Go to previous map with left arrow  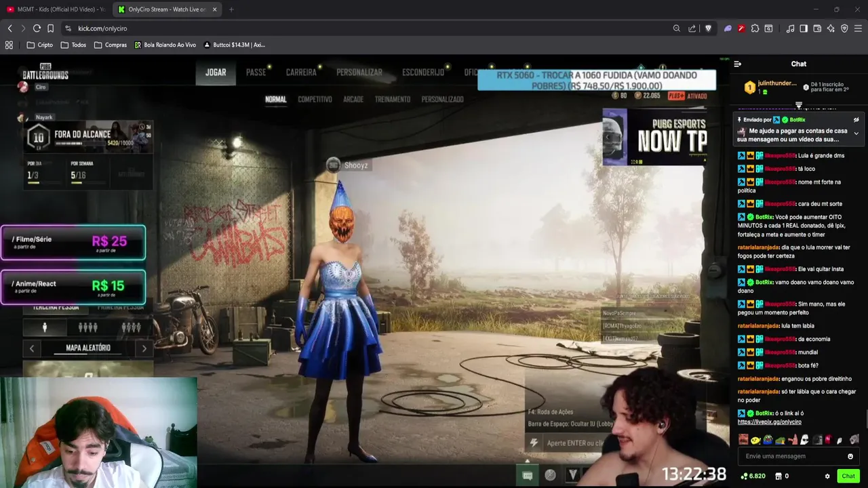tap(32, 348)
